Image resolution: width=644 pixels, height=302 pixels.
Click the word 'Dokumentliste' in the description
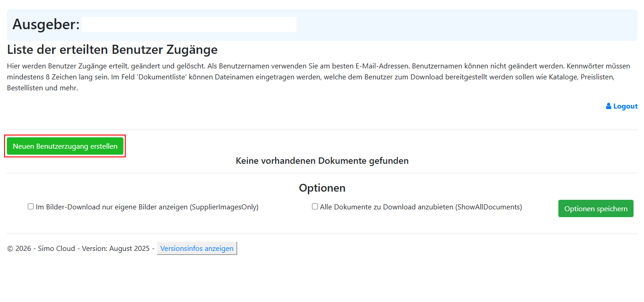pos(164,77)
